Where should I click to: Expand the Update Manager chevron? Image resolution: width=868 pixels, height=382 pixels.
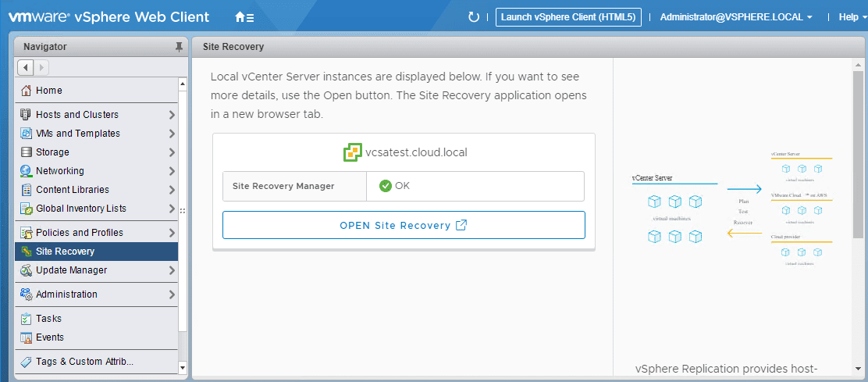172,271
